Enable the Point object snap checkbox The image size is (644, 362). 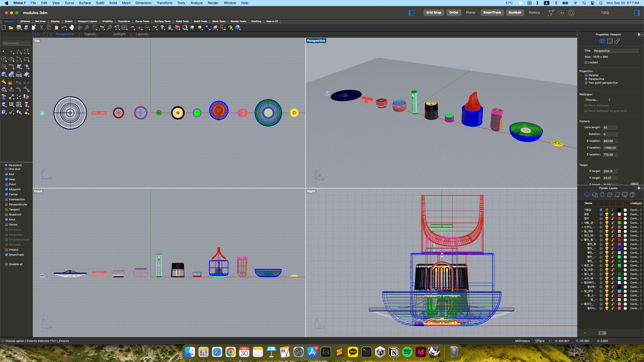click(x=7, y=184)
